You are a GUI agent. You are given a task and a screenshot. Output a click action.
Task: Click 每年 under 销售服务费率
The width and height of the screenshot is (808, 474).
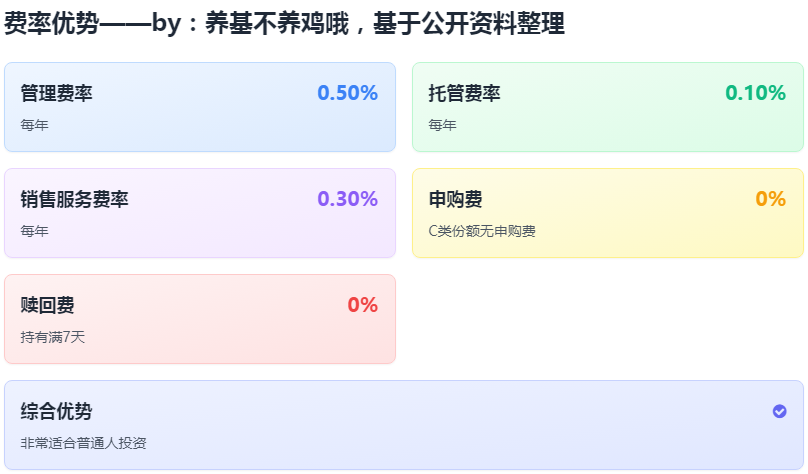point(35,231)
